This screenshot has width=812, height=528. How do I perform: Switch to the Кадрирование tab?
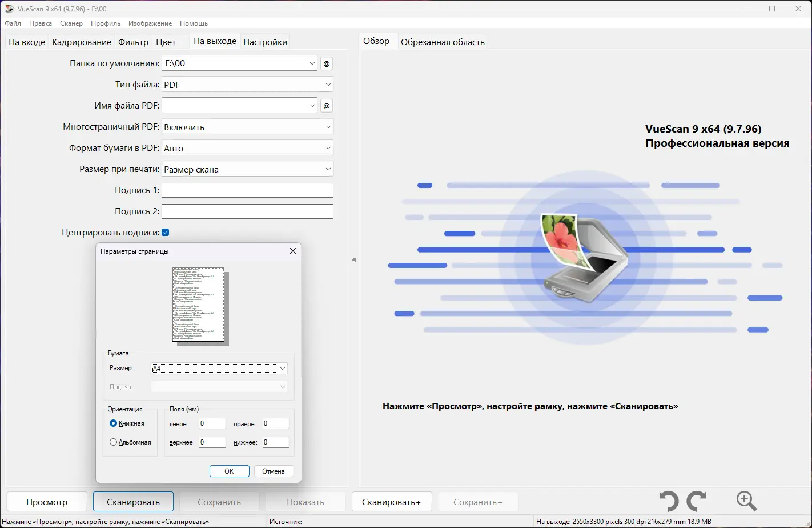(x=82, y=42)
